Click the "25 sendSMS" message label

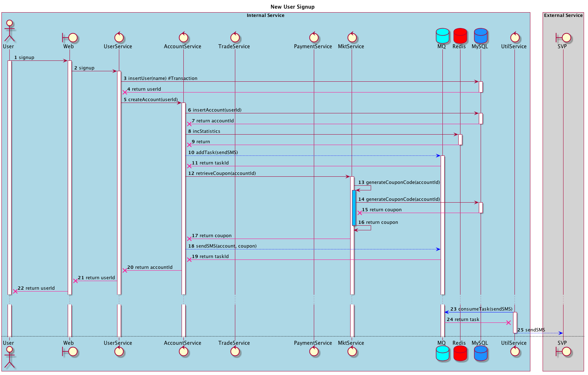(531, 330)
